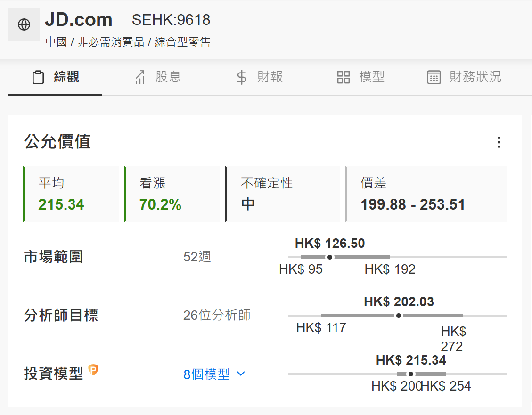Click the 市場範圍 row label
This screenshot has height=415, width=532.
(53, 257)
